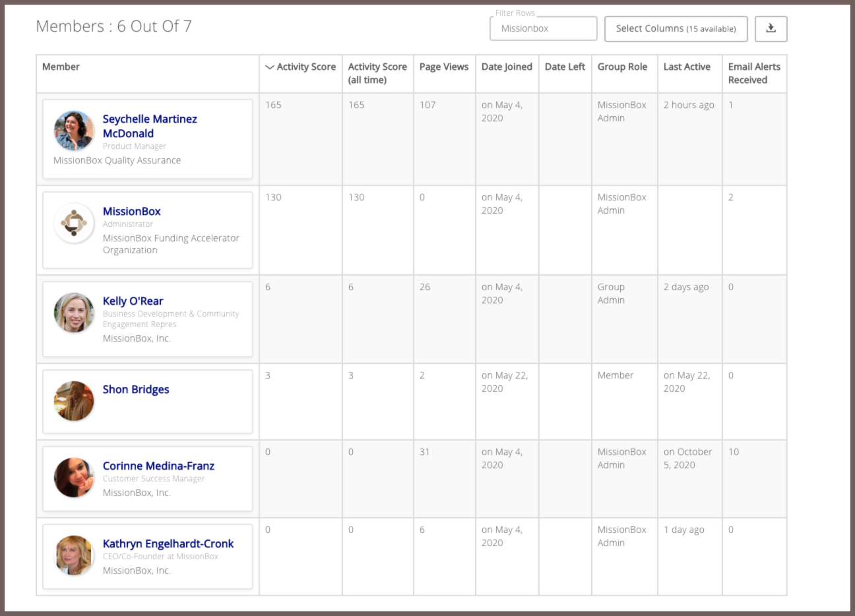The height and width of the screenshot is (616, 855).
Task: Open Seychelle Martinez McDonald's avatar photo
Action: 74,131
